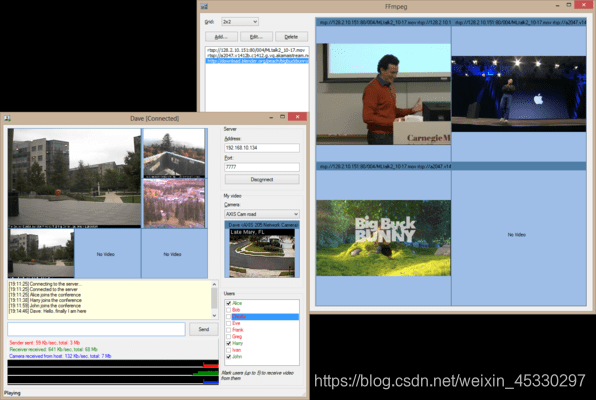Viewport: 596px width, 400px height.
Task: Click the Add button in FFmpeg window
Action: coord(221,37)
